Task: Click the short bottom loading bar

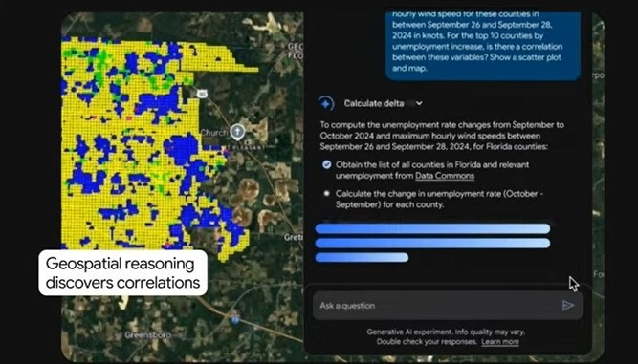Action: pos(362,258)
